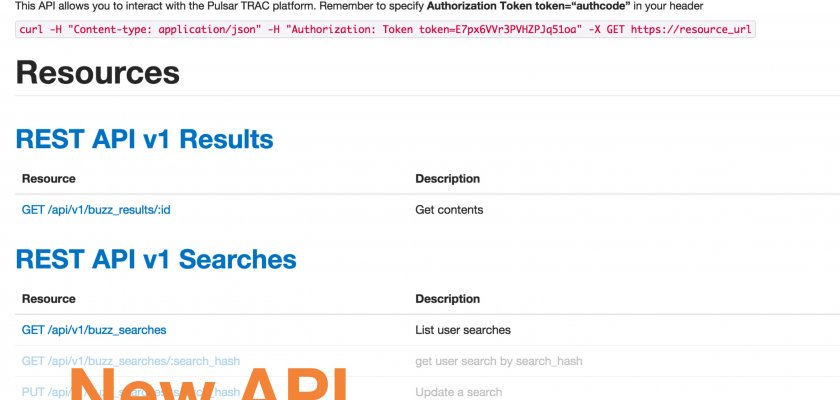The width and height of the screenshot is (840, 400).
Task: Click "get user search by search_hash" description
Action: 498,361
